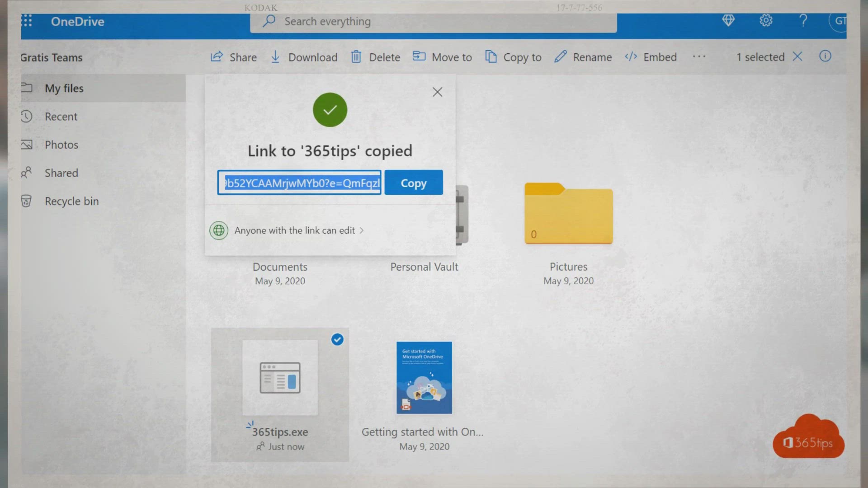
Task: Click the 365tips.exe file thumbnail
Action: pyautogui.click(x=280, y=378)
